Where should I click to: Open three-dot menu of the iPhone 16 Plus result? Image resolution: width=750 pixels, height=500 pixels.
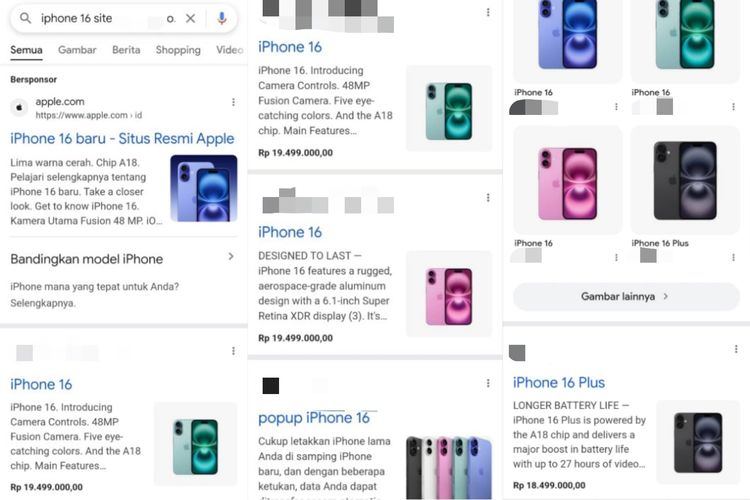pos(736,349)
